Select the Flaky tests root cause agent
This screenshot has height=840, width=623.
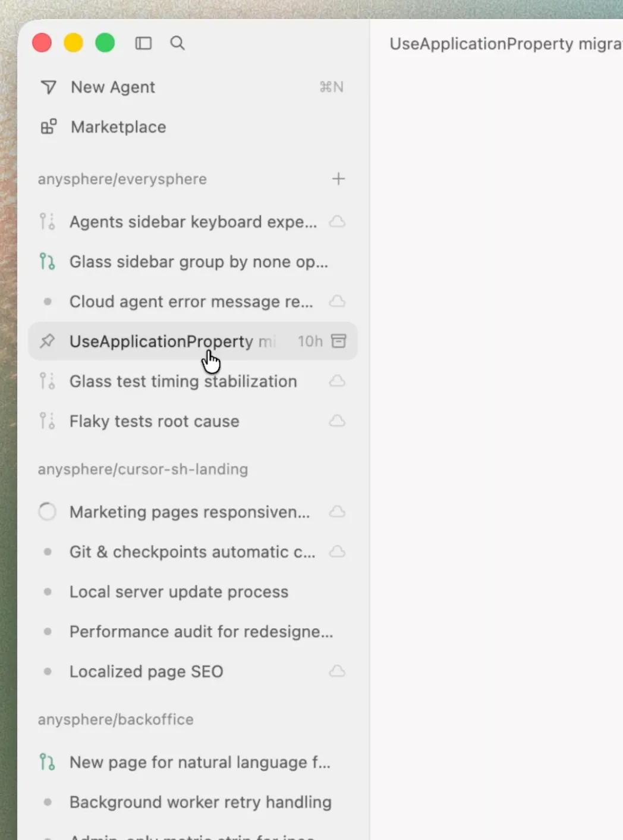[153, 421]
